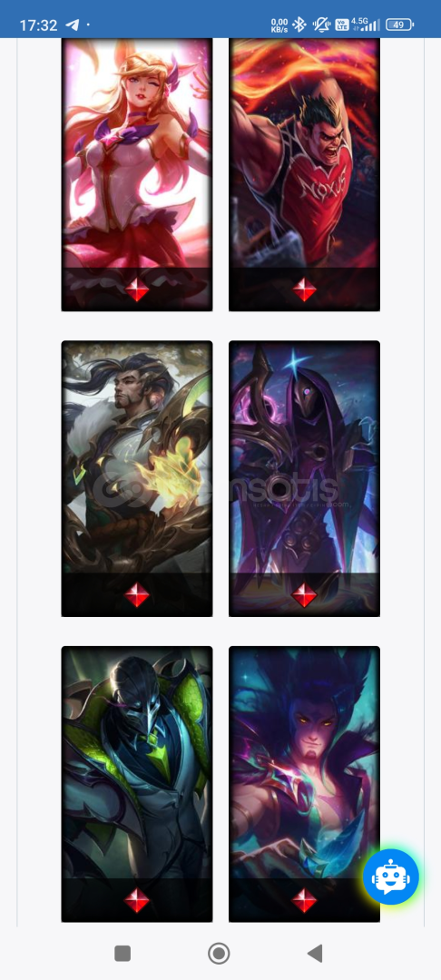Viewport: 441px width, 980px height.
Task: Tap Telegram notification icon in status bar
Action: [73, 25]
